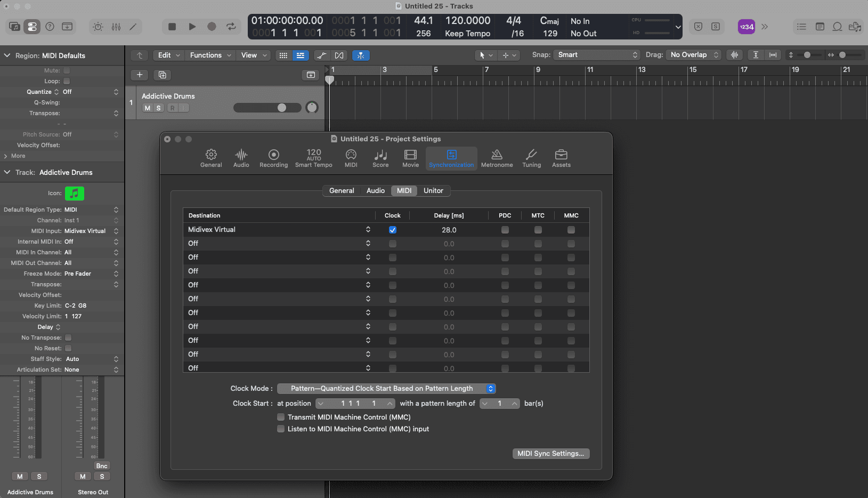868x498 pixels.
Task: Toggle the Inspector button
Action: (32, 27)
